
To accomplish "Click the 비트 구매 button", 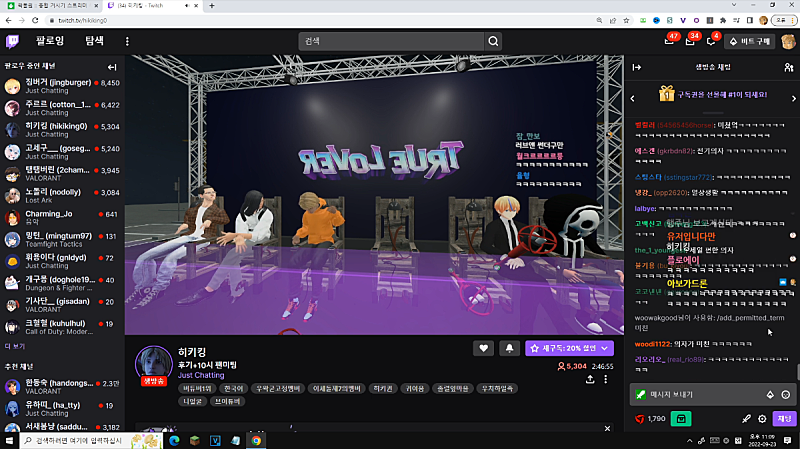I will 748,41.
